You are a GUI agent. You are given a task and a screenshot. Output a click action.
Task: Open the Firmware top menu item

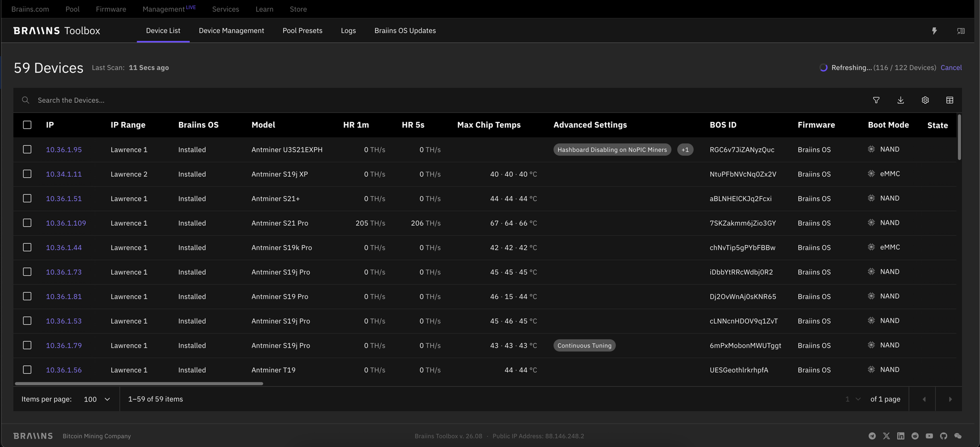111,9
